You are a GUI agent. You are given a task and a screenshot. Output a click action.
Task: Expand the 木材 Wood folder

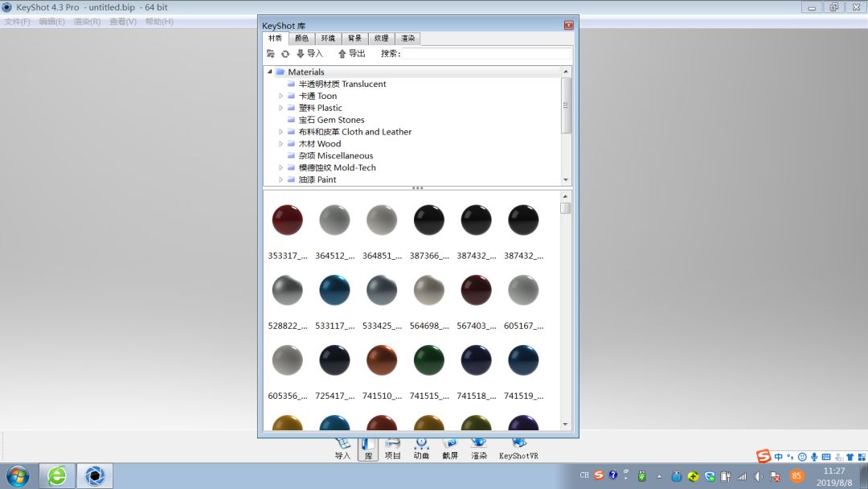point(280,143)
